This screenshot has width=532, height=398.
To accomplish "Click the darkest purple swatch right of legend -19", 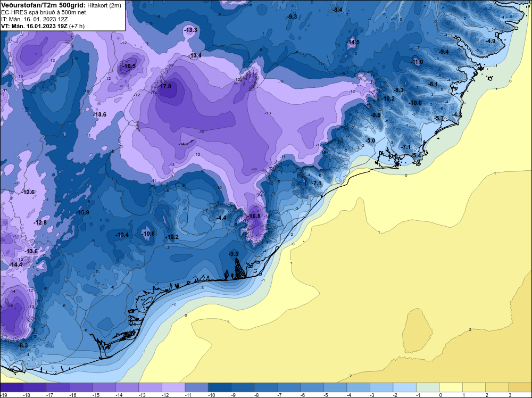I will point(12,387).
